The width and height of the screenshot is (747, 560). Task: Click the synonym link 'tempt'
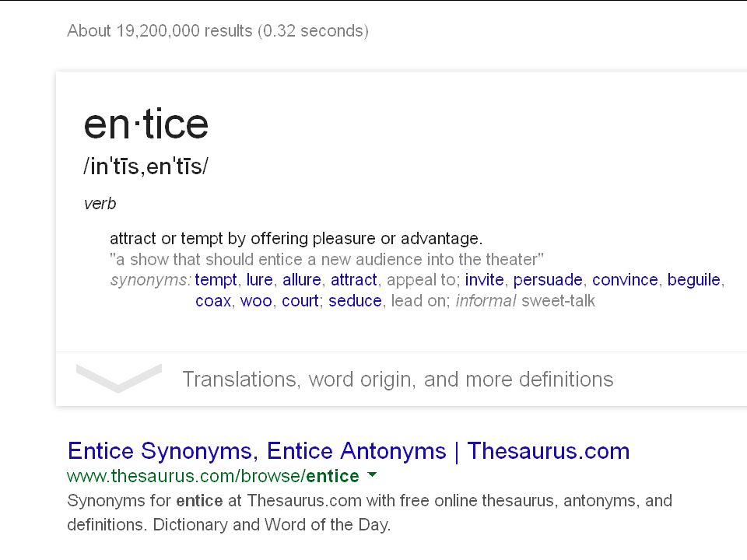click(x=216, y=279)
